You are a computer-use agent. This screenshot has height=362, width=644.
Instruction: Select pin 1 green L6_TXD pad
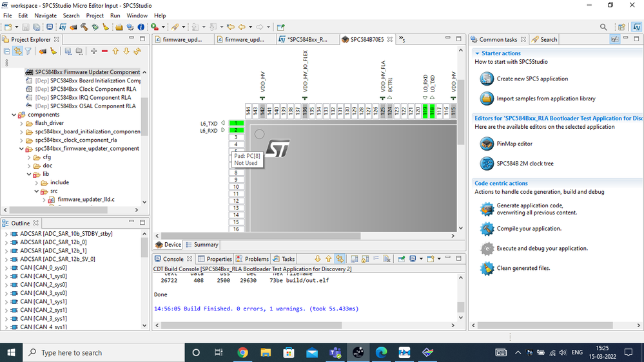(236, 123)
